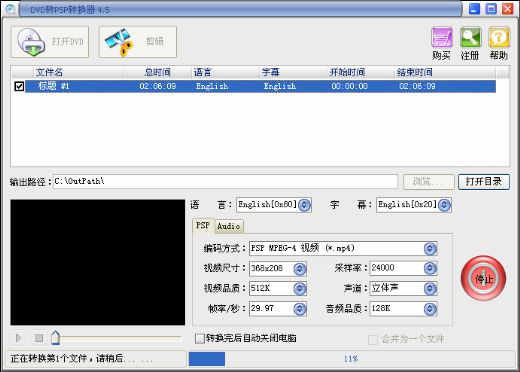Open the help question mark icon
Image resolution: width=520 pixels, height=372 pixels.
click(x=499, y=37)
